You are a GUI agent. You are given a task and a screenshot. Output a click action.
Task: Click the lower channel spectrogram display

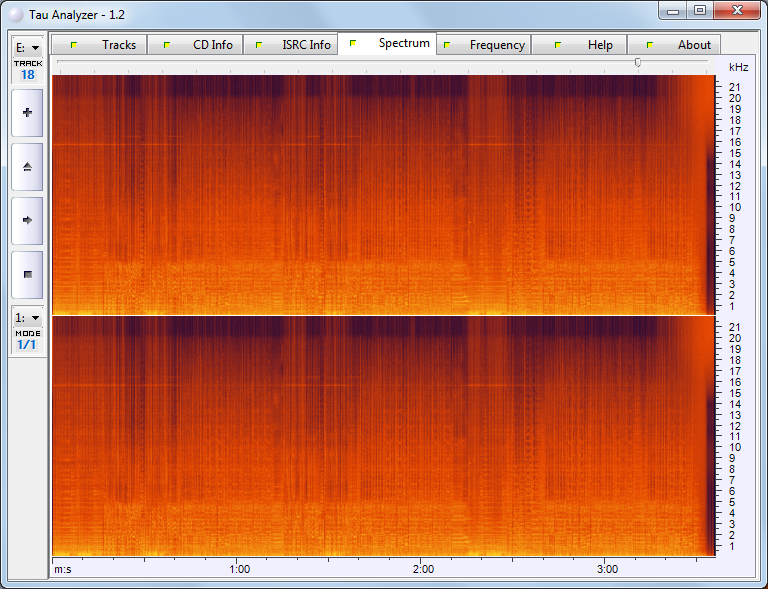pos(380,436)
